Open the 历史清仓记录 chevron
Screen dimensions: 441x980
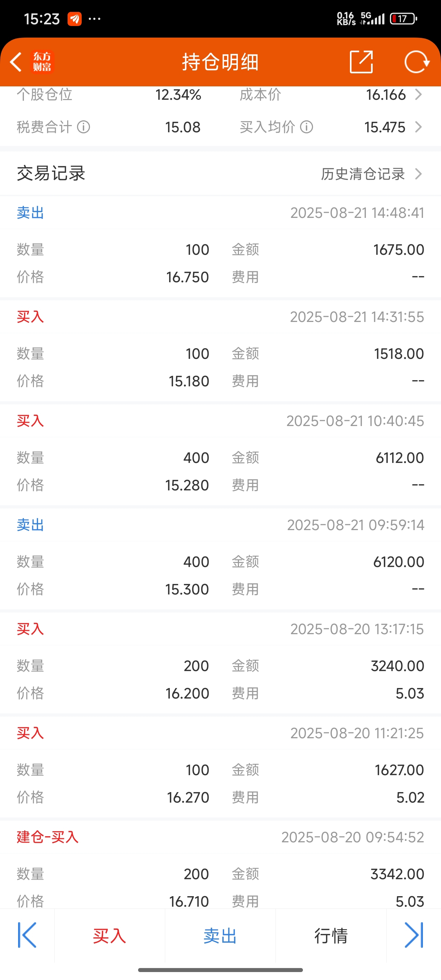pyautogui.click(x=418, y=174)
